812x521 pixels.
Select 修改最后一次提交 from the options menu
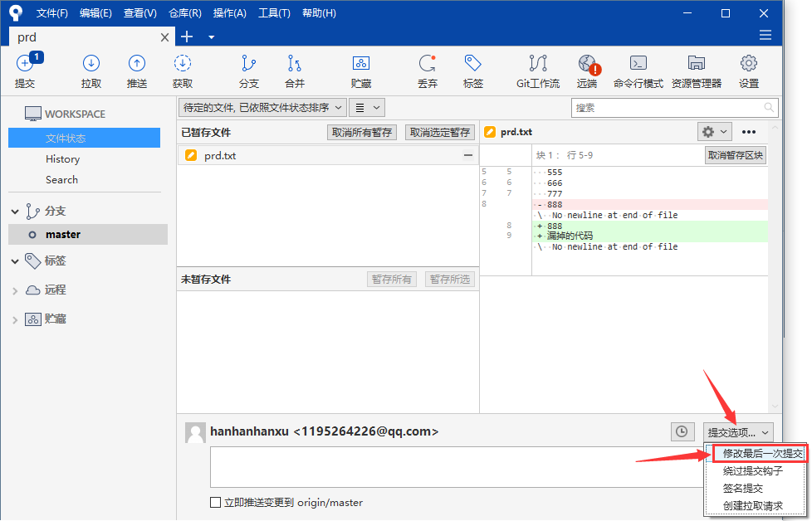coord(761,454)
